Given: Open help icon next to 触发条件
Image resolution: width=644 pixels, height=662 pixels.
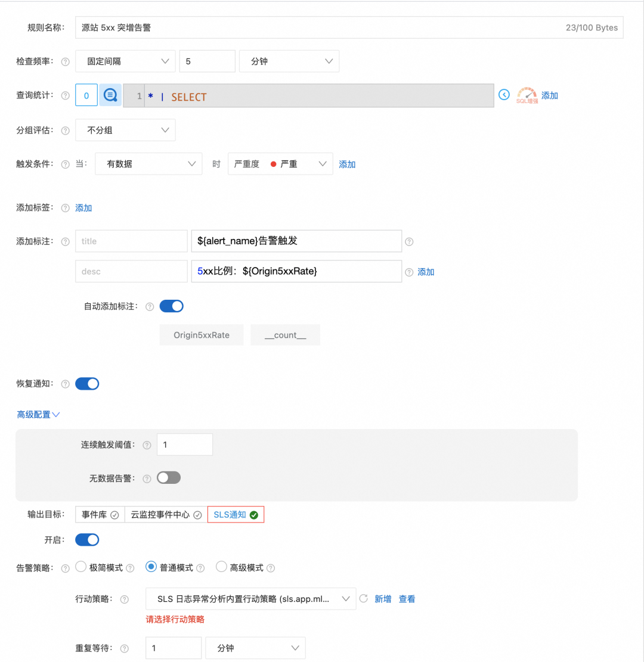Looking at the screenshot, I should (64, 163).
